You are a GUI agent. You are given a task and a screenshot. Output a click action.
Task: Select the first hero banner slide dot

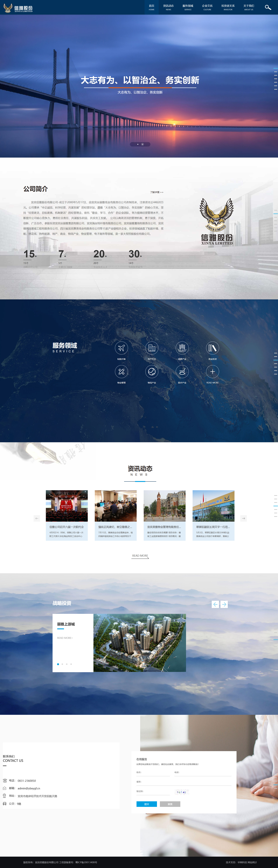click(138, 144)
